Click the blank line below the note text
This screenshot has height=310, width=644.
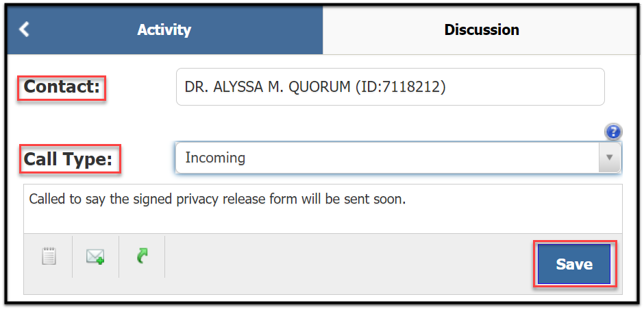pyautogui.click(x=323, y=222)
